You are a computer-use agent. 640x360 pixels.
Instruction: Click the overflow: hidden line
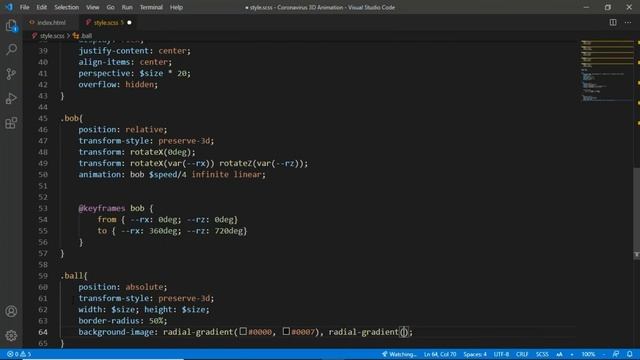(118, 84)
